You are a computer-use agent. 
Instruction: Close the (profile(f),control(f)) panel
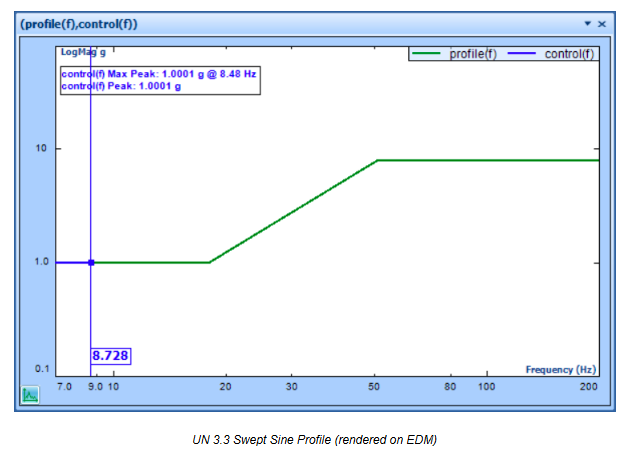coord(602,22)
